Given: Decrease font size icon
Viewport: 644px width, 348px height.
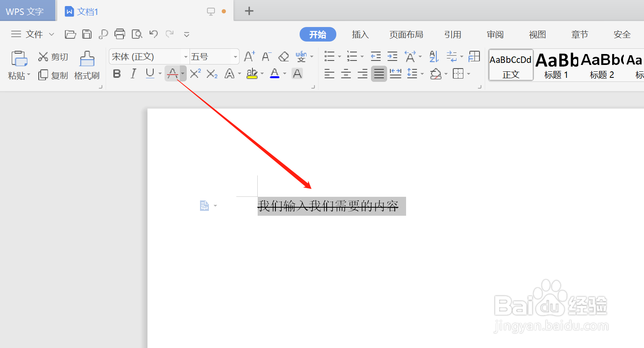Looking at the screenshot, I should [267, 56].
